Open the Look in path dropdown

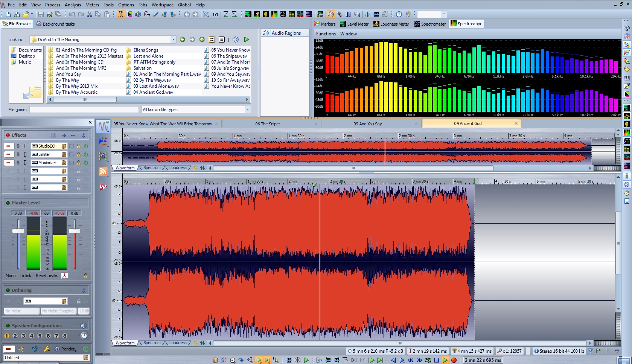[x=173, y=40]
